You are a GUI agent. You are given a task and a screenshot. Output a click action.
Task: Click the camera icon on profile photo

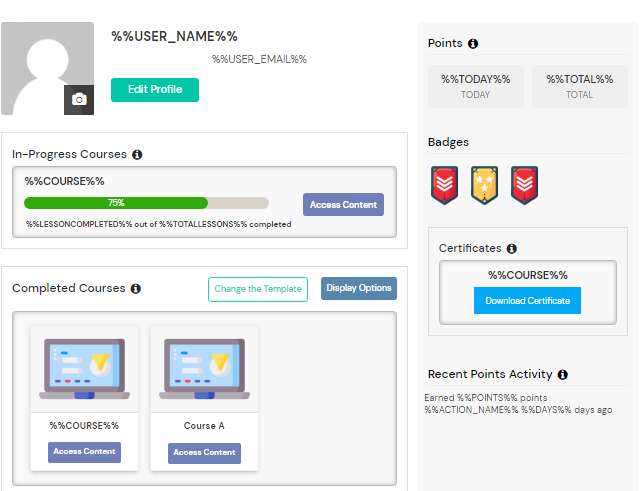(x=79, y=100)
